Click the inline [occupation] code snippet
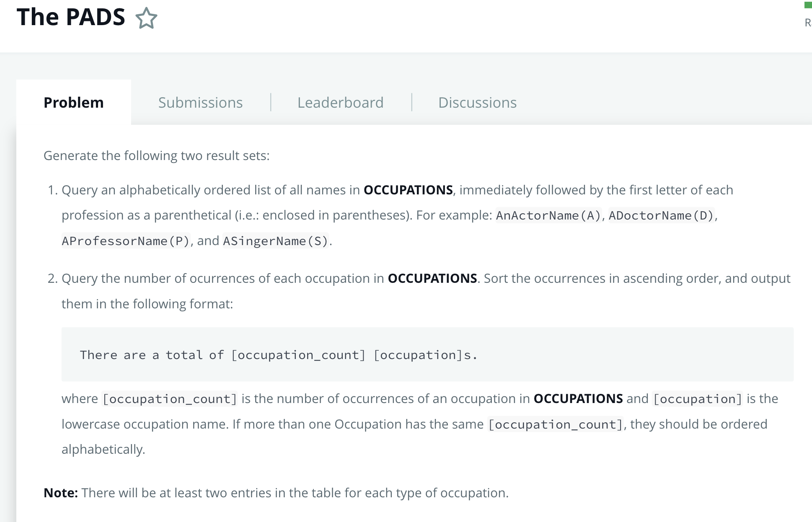The image size is (812, 522). [x=698, y=399]
